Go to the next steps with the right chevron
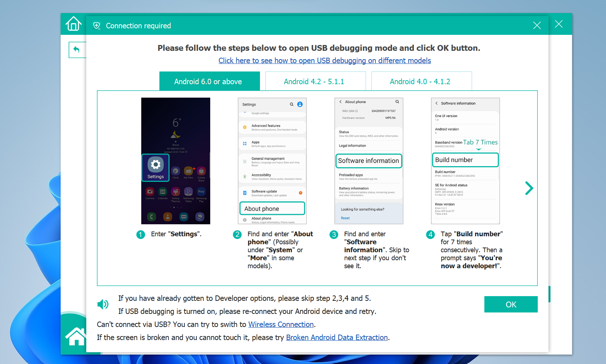The image size is (606, 364). tap(529, 188)
